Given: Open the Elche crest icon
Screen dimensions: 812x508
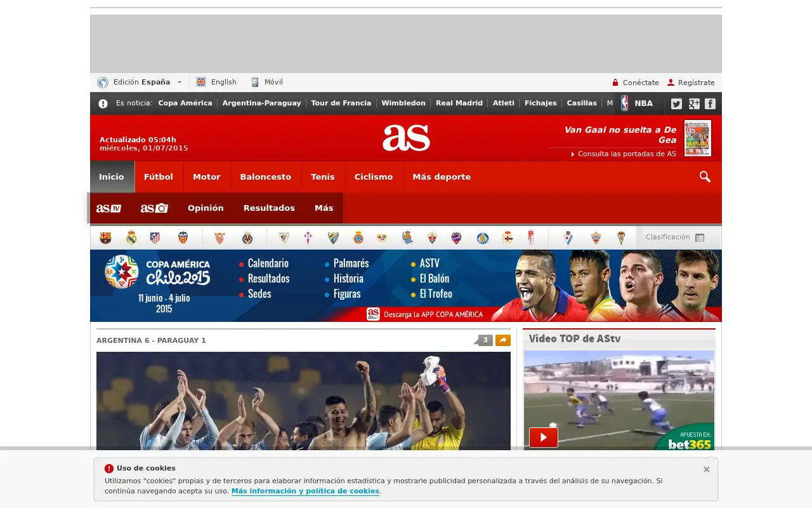Looking at the screenshot, I should click(432, 238).
